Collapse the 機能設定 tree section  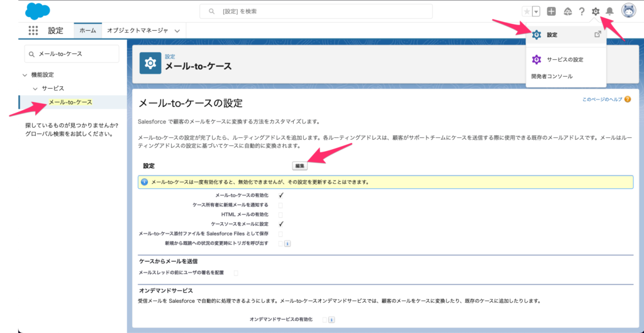[x=25, y=75]
